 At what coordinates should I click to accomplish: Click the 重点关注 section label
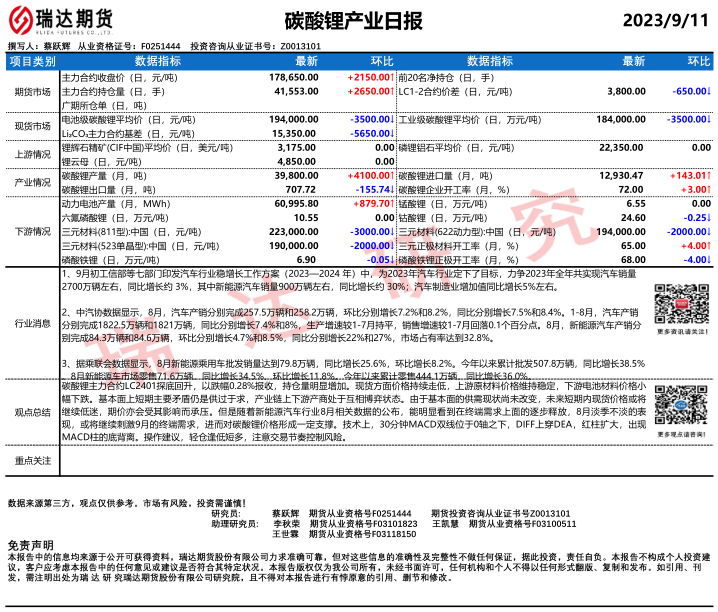pos(32,460)
